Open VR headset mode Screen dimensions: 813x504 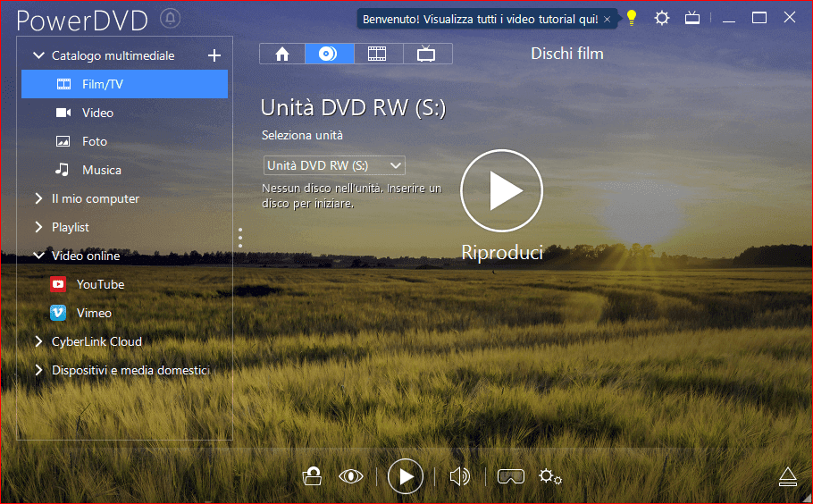[x=510, y=476]
